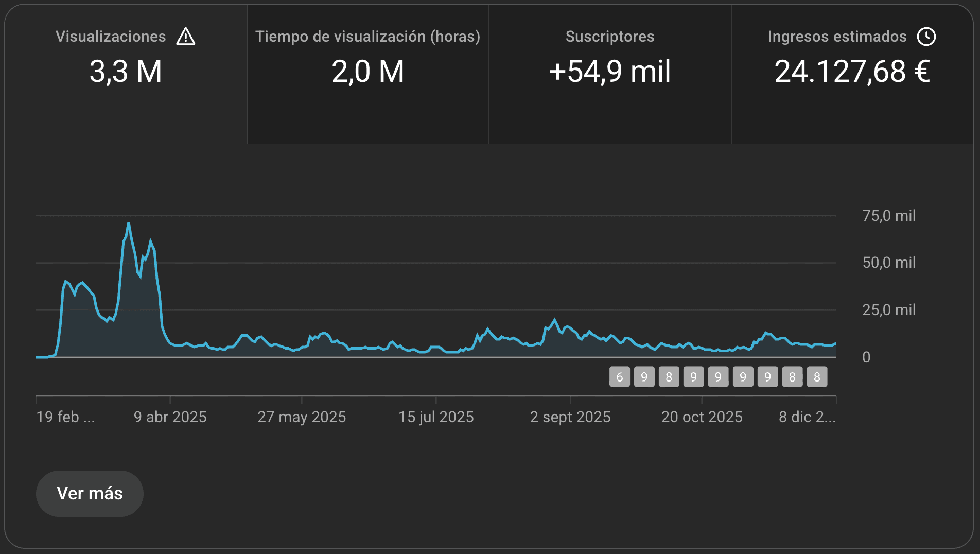Screen dimensions: 980x554
Task: Open the rightmost marker badge labeled 8
Action: pos(817,377)
